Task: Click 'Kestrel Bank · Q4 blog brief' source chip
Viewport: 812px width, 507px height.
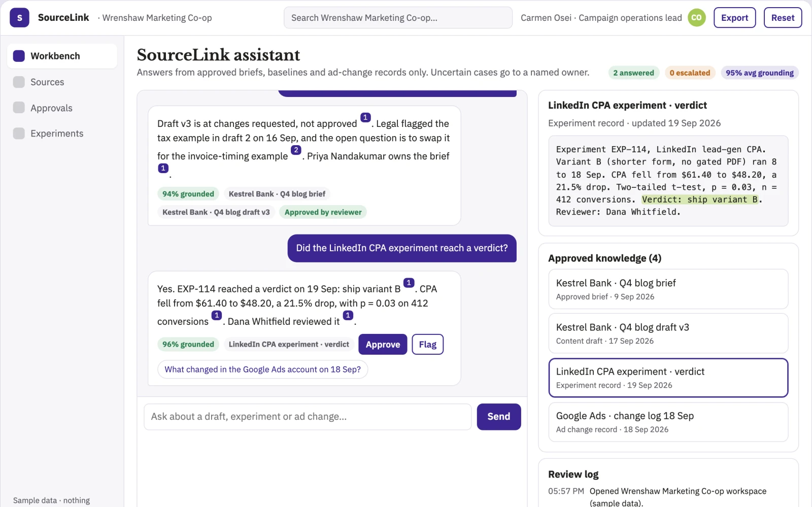Action: (277, 194)
